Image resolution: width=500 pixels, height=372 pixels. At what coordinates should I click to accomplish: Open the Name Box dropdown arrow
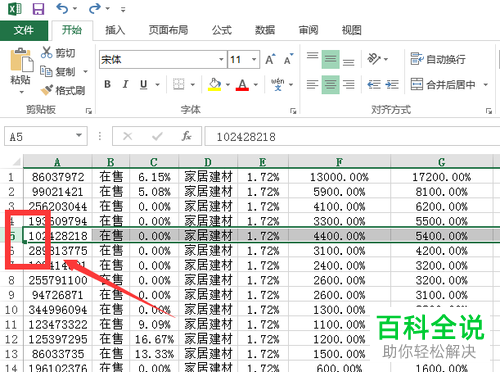point(79,135)
